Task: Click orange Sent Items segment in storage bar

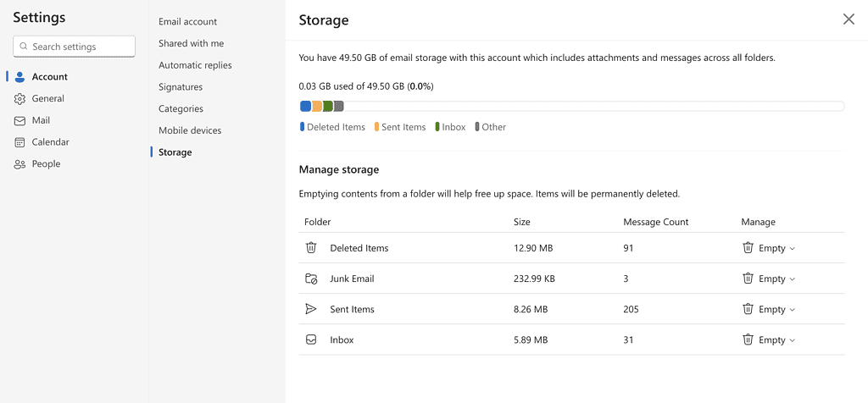Action: coord(317,106)
